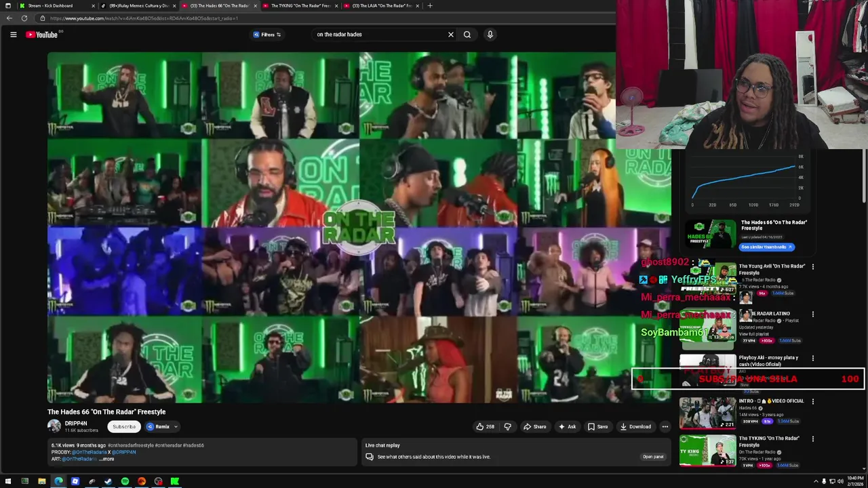Screen dimensions: 868x488
Task: Open the @DRIPP4N link in description
Action: click(124, 452)
